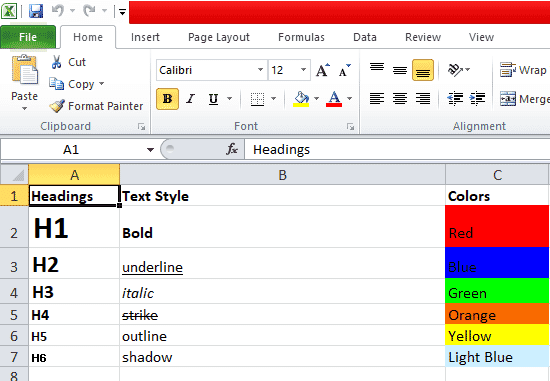The width and height of the screenshot is (550, 381).
Task: Increase font size with Grow Font
Action: 322,70
